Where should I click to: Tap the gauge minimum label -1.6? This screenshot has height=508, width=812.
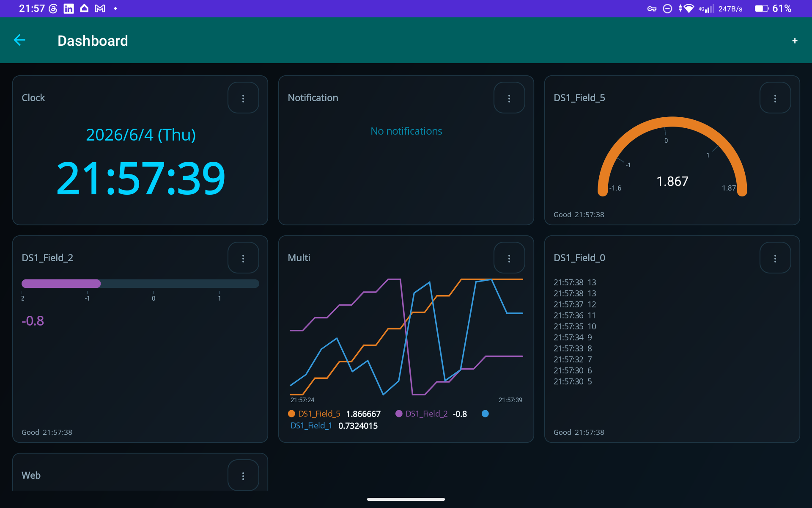(x=615, y=188)
